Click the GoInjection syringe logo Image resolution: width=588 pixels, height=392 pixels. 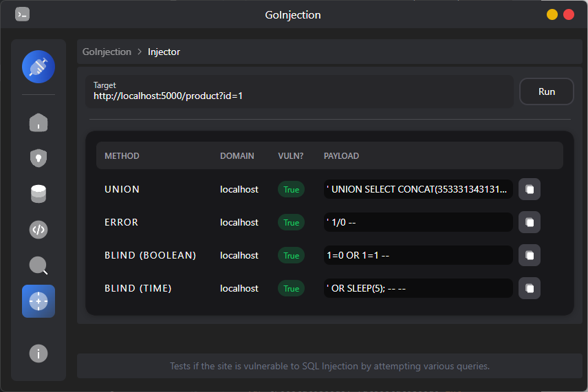pos(39,67)
